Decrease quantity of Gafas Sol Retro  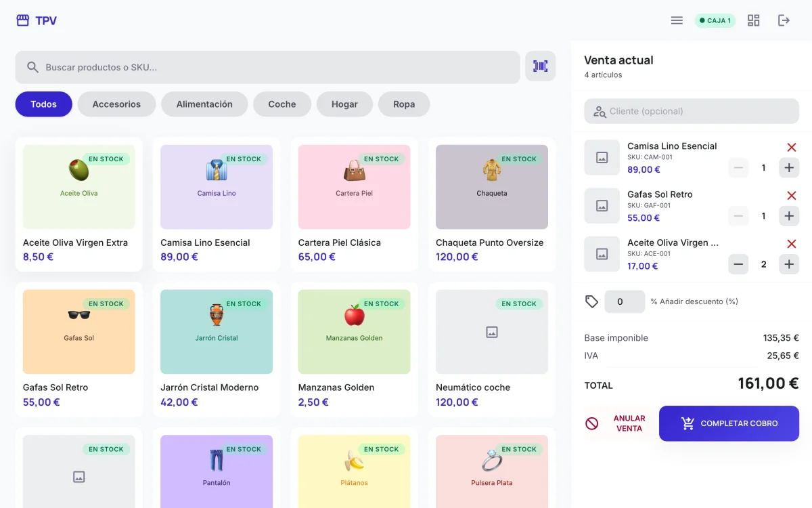tap(738, 216)
